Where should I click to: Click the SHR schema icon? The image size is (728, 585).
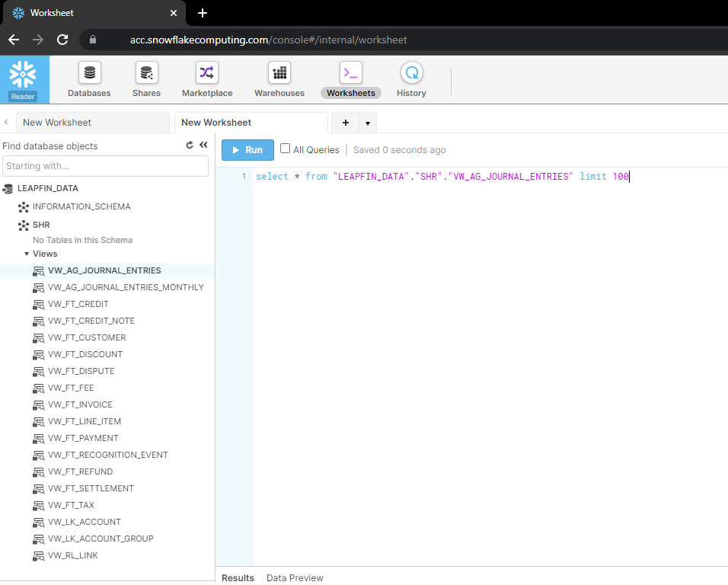pyautogui.click(x=23, y=225)
